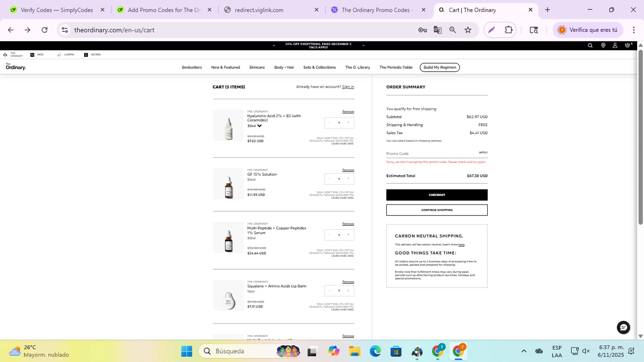The width and height of the screenshot is (644, 362).
Task: Switch to redirect.viglink.com tab
Action: pyautogui.click(x=272, y=10)
